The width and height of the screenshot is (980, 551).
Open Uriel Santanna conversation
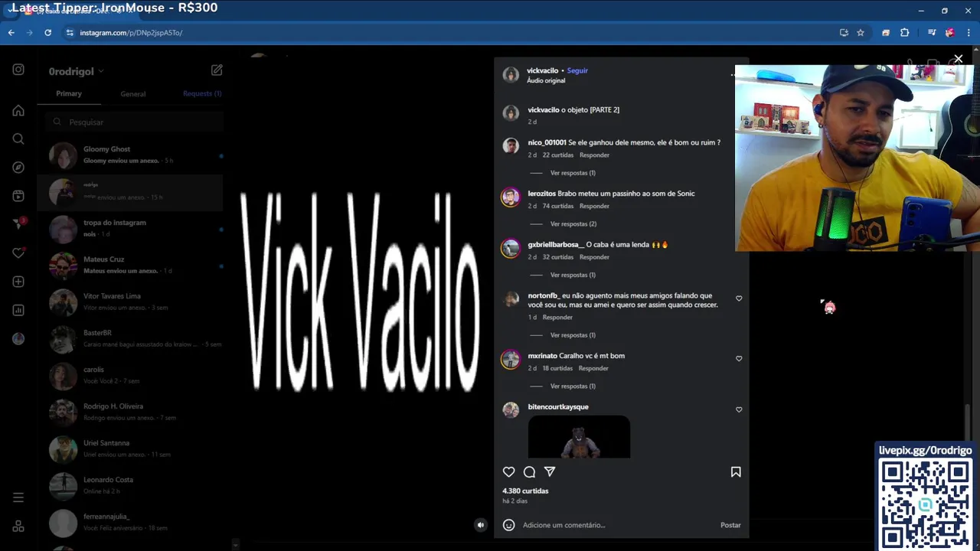point(130,449)
